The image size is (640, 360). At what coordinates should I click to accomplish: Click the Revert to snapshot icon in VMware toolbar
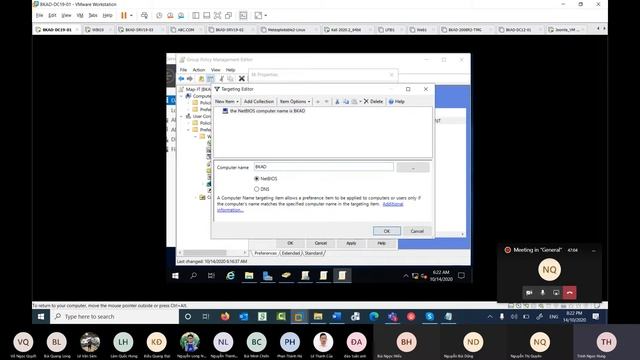click(x=170, y=16)
